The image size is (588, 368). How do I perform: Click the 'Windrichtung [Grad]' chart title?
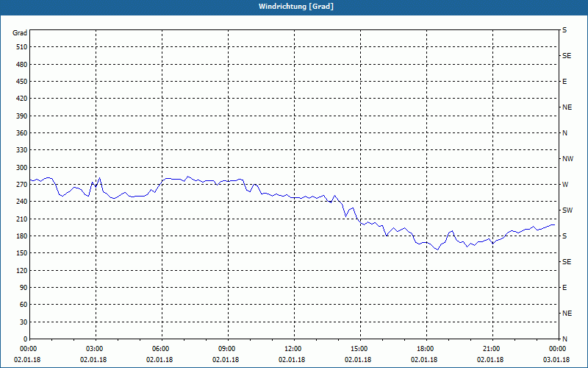tap(296, 7)
